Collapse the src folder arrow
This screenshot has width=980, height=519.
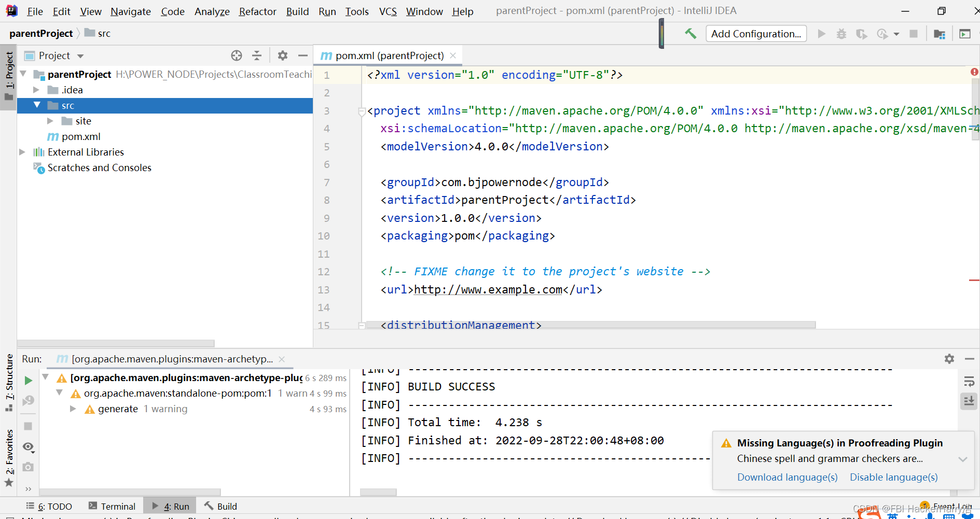coord(37,105)
